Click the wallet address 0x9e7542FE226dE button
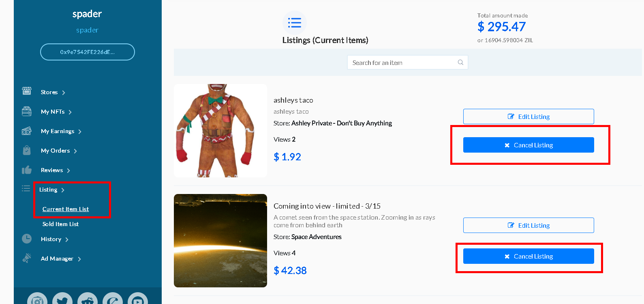 [x=88, y=52]
